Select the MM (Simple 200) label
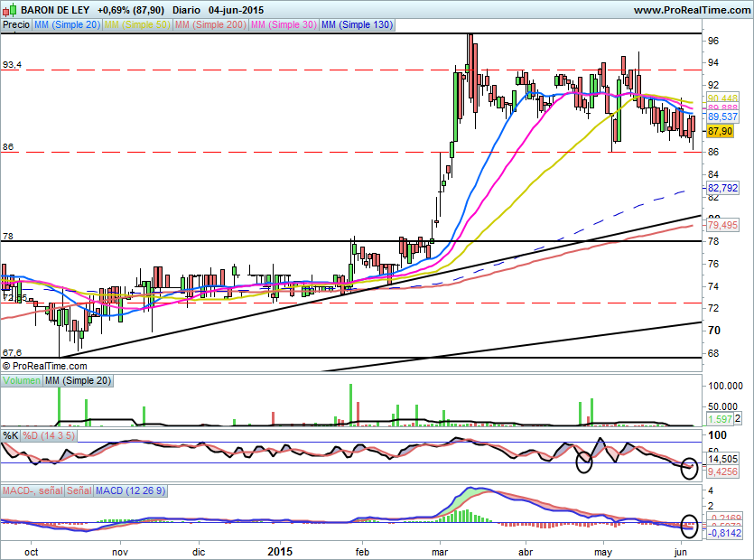Viewport: 754px width, 560px height. tap(209, 25)
